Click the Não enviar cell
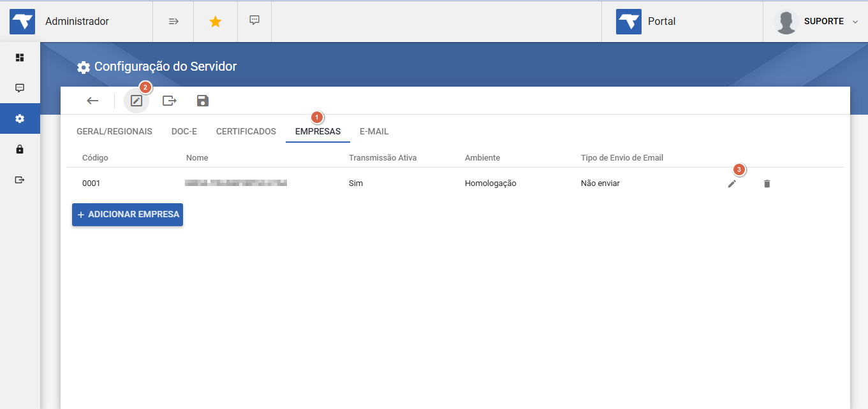The width and height of the screenshot is (868, 409). click(600, 183)
